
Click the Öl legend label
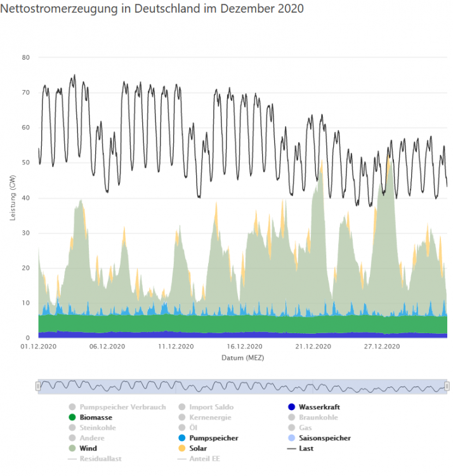point(194,427)
